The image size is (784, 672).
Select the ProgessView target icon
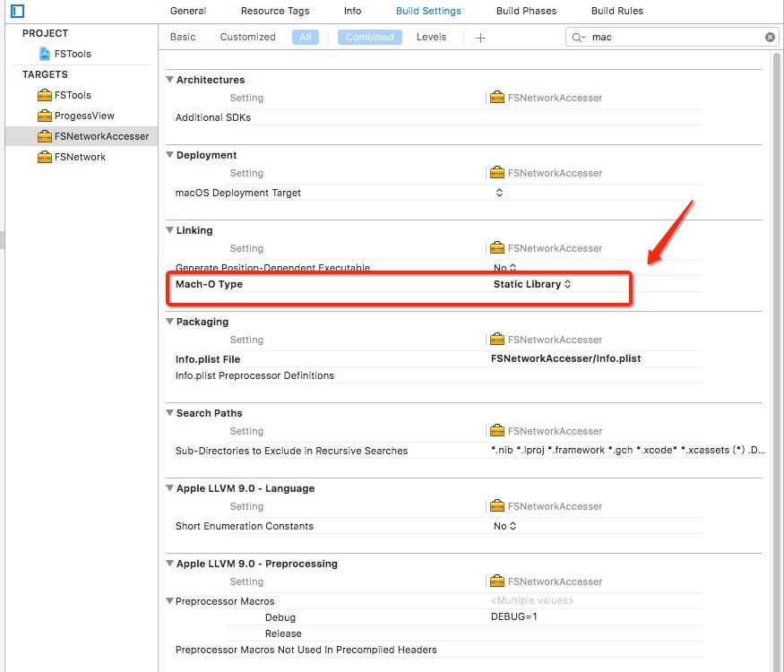(x=44, y=116)
